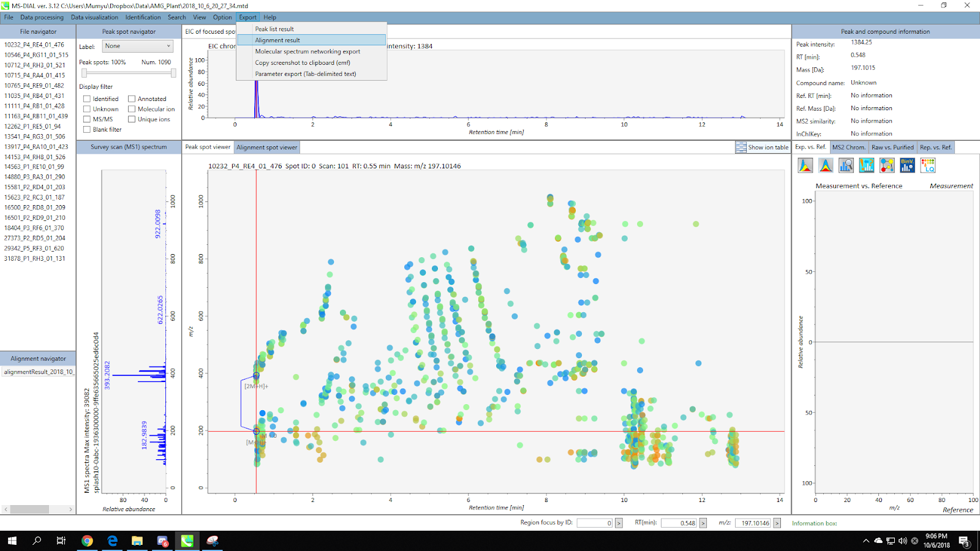Switch to the Alignment spot viewer tab
Screen dimensions: 980x551
pos(267,148)
